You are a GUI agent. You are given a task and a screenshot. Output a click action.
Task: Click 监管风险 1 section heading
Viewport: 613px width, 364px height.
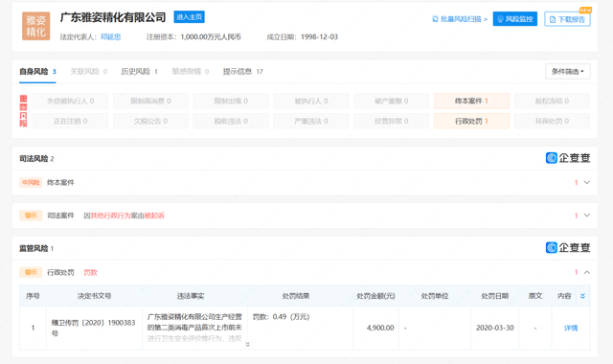point(36,248)
